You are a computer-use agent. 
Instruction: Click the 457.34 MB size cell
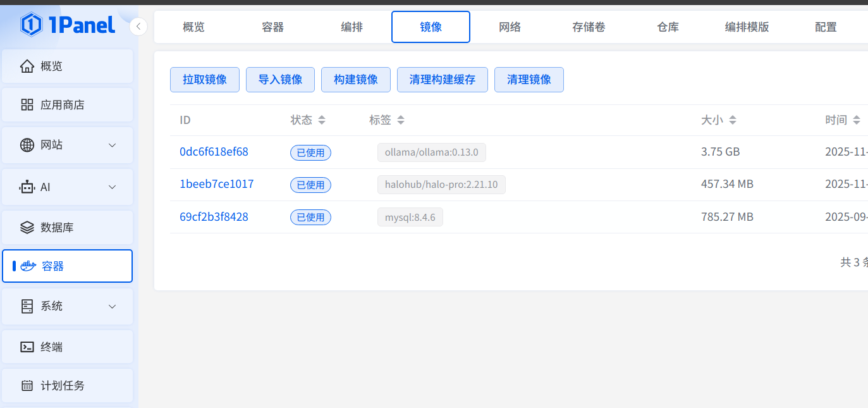[x=727, y=184]
